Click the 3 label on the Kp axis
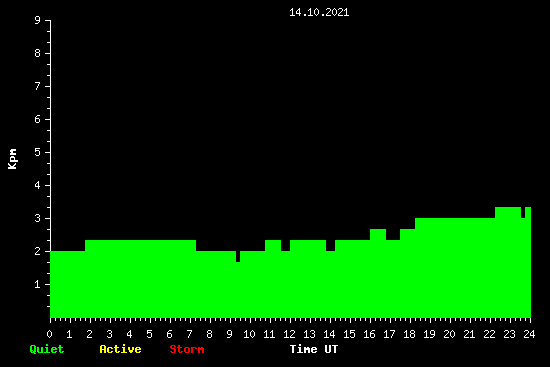The width and height of the screenshot is (550, 367). [38, 218]
